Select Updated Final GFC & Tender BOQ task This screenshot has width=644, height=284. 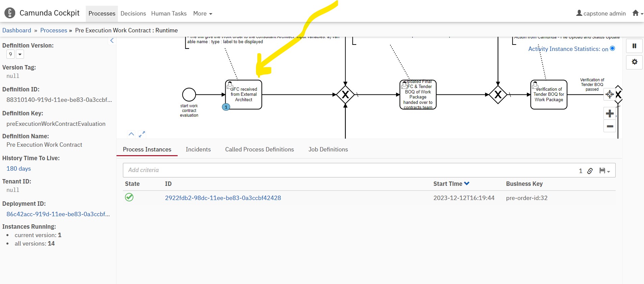tap(418, 94)
